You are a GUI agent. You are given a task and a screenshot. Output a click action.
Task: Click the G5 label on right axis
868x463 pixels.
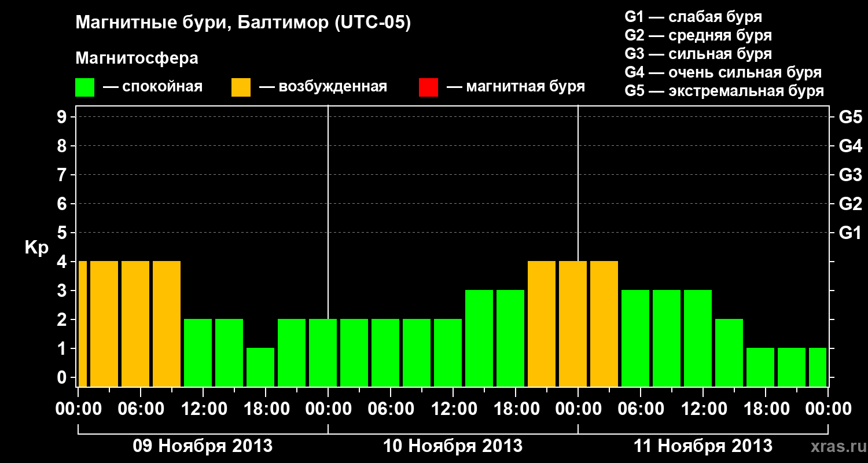(x=850, y=117)
